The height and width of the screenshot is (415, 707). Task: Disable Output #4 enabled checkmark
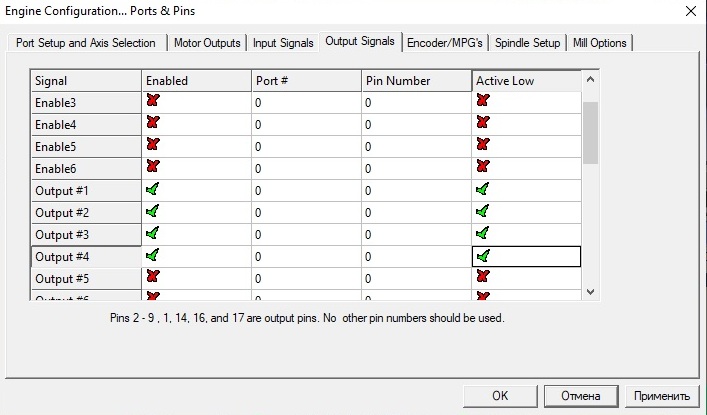tap(153, 255)
